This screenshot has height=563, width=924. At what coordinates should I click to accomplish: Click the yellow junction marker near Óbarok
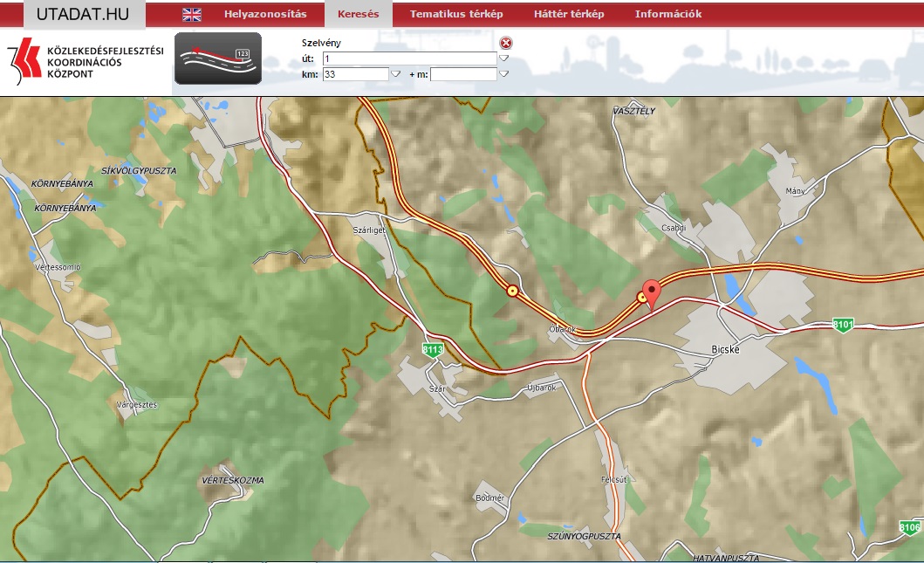(x=512, y=292)
